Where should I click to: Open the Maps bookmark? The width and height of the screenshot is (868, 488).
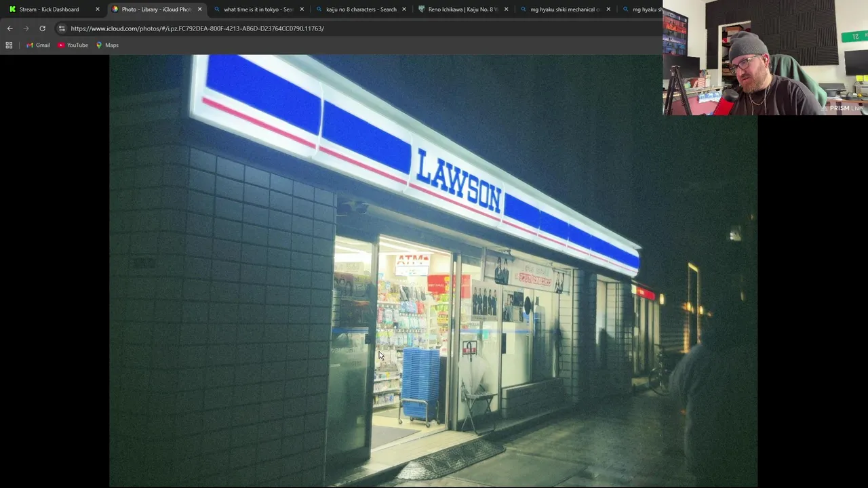pos(107,45)
